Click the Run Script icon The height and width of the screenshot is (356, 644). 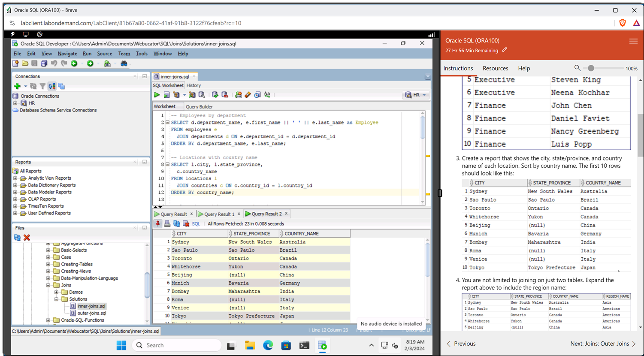(x=166, y=95)
